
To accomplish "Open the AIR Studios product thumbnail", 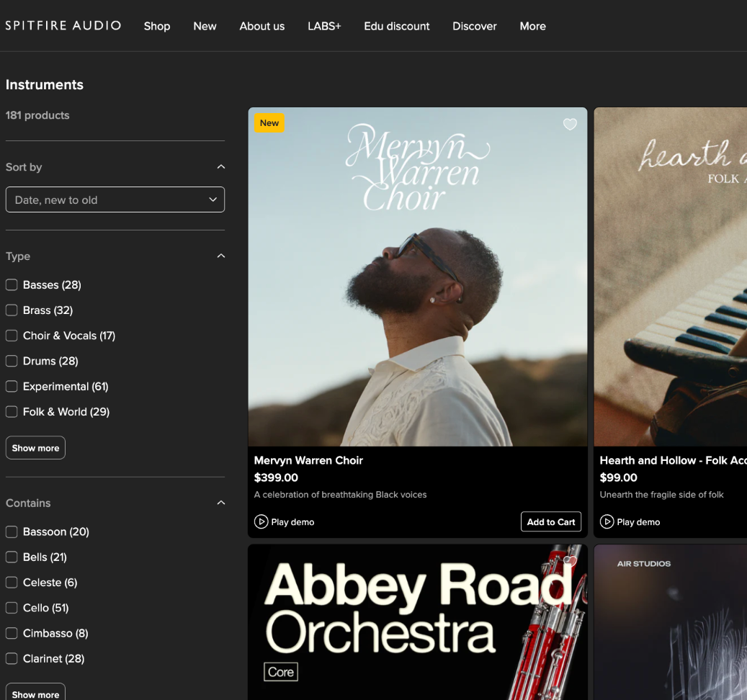I will click(x=671, y=622).
